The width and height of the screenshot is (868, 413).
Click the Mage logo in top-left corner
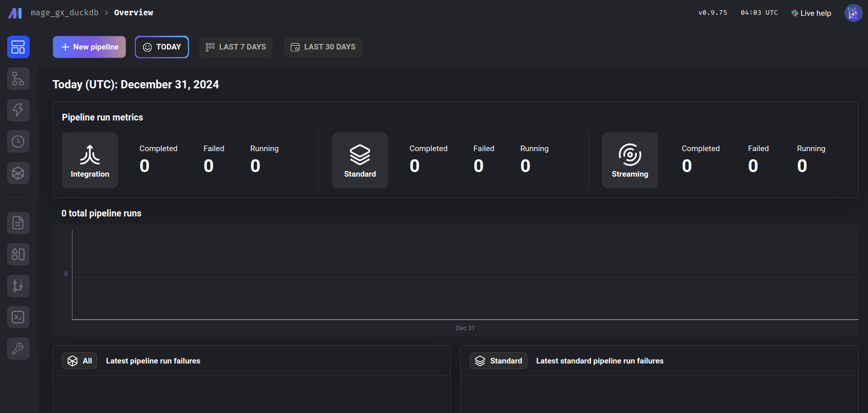(x=15, y=13)
